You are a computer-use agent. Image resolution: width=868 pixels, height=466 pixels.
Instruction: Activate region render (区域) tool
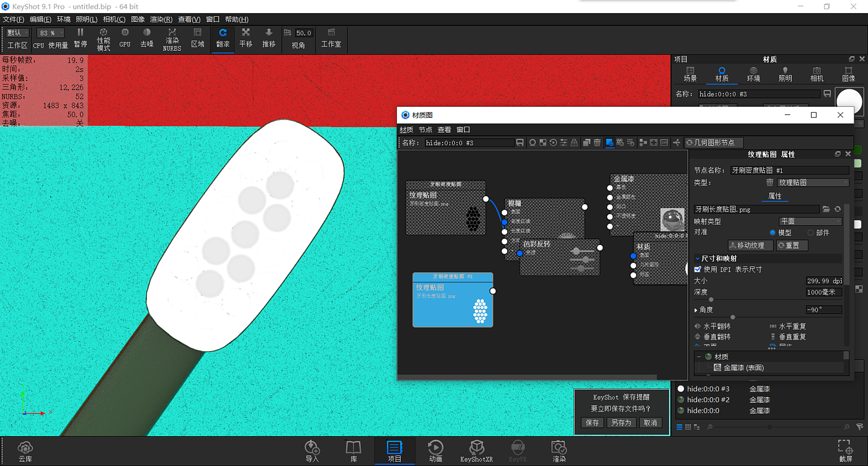point(198,38)
